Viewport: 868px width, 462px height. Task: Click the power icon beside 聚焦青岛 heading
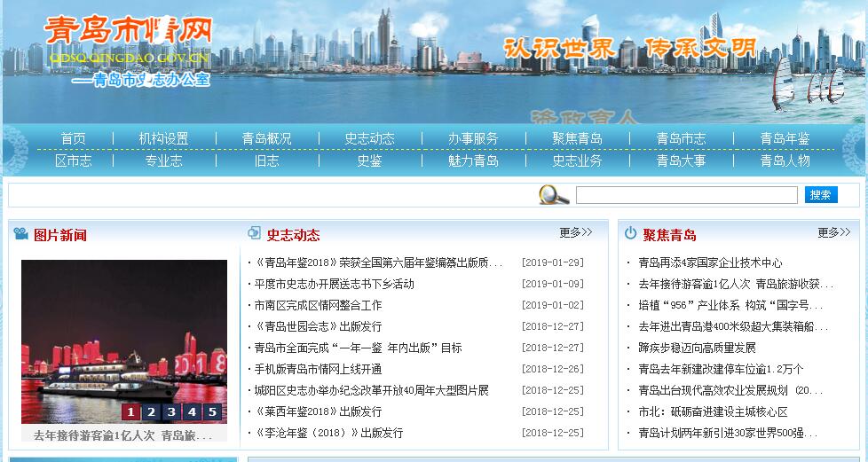(630, 233)
